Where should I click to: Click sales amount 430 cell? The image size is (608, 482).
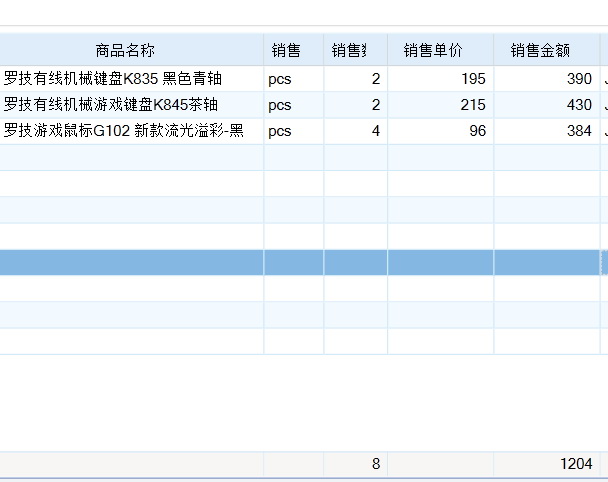coord(546,105)
